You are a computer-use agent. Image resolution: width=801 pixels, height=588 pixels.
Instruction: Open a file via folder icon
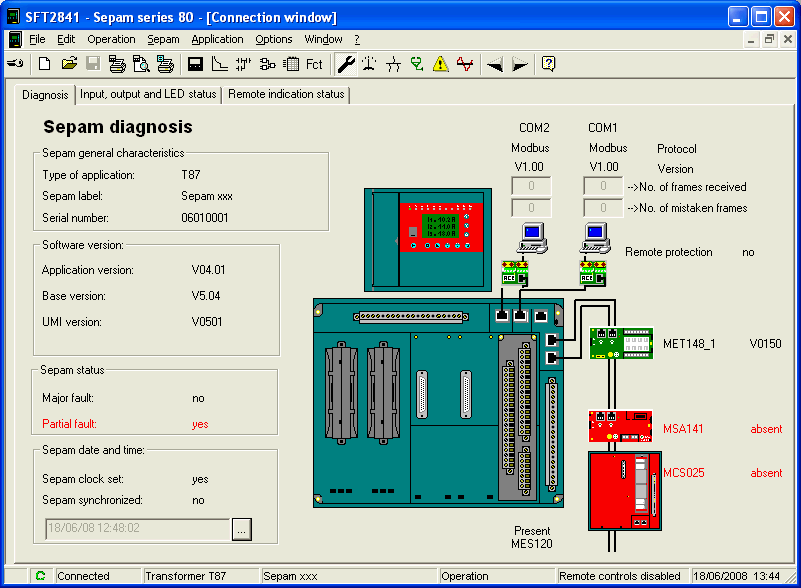coord(69,64)
